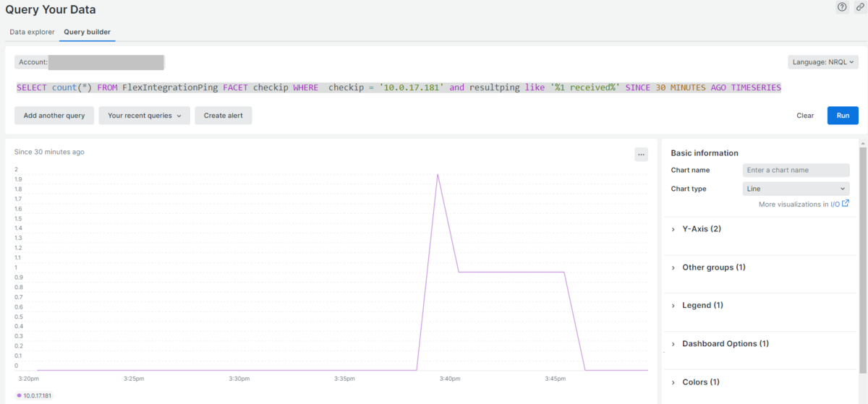Run the NRQL query
Image resolution: width=868 pixels, height=404 pixels.
point(843,116)
